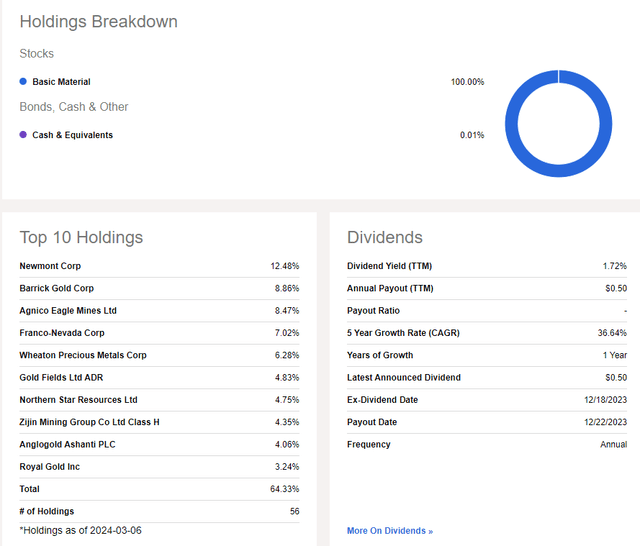Click the Royal Gold Inc holding
640x546 pixels.
(48, 466)
